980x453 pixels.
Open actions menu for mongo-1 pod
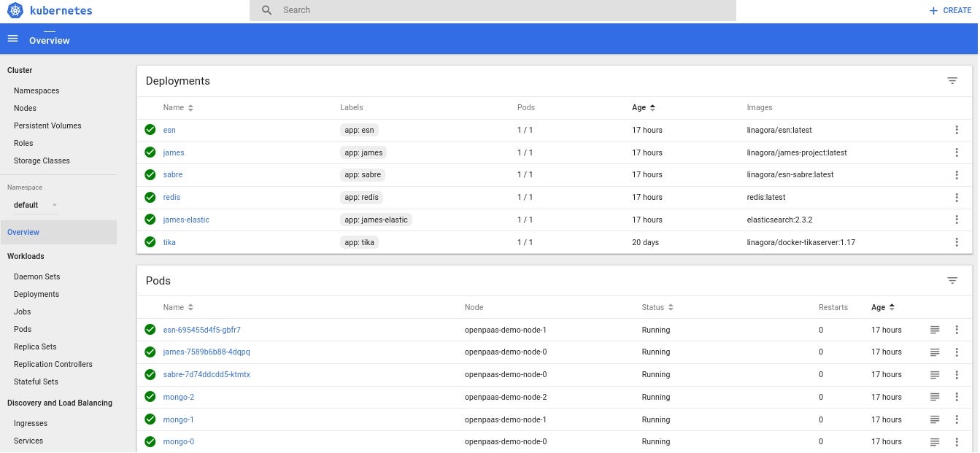coord(957,419)
